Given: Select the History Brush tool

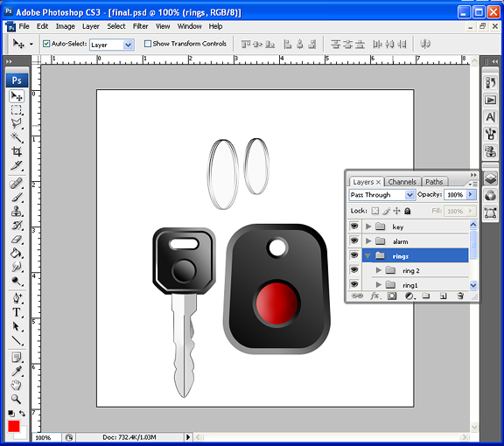Looking at the screenshot, I should (17, 226).
